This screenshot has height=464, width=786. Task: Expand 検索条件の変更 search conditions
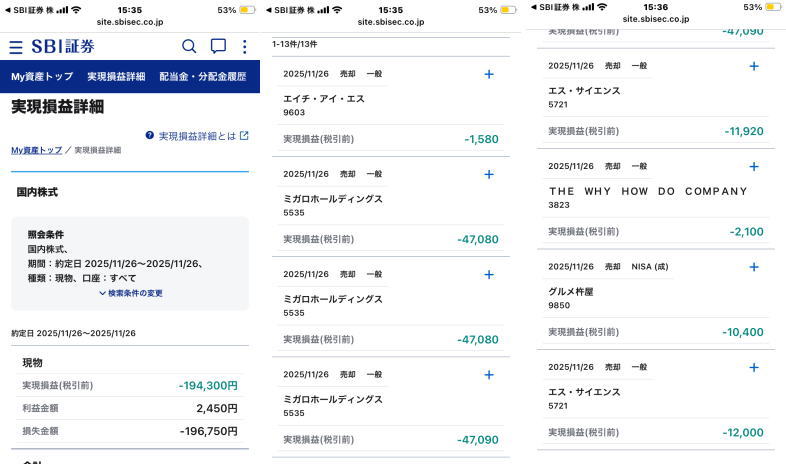pos(131,293)
